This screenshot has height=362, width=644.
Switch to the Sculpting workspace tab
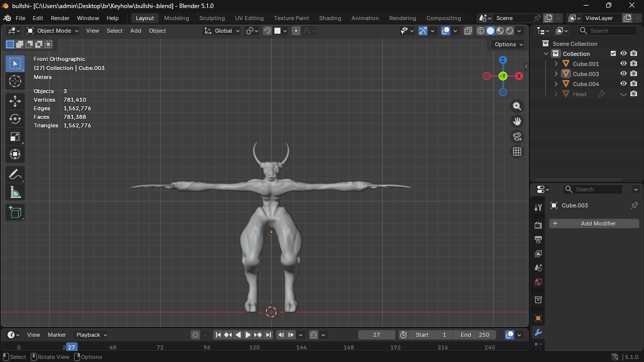[x=212, y=18]
